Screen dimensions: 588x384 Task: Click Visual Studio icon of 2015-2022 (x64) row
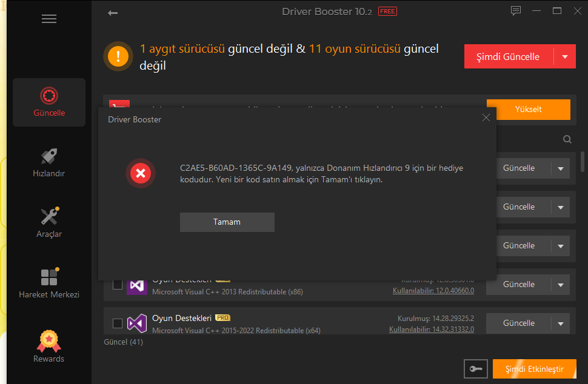click(x=137, y=323)
